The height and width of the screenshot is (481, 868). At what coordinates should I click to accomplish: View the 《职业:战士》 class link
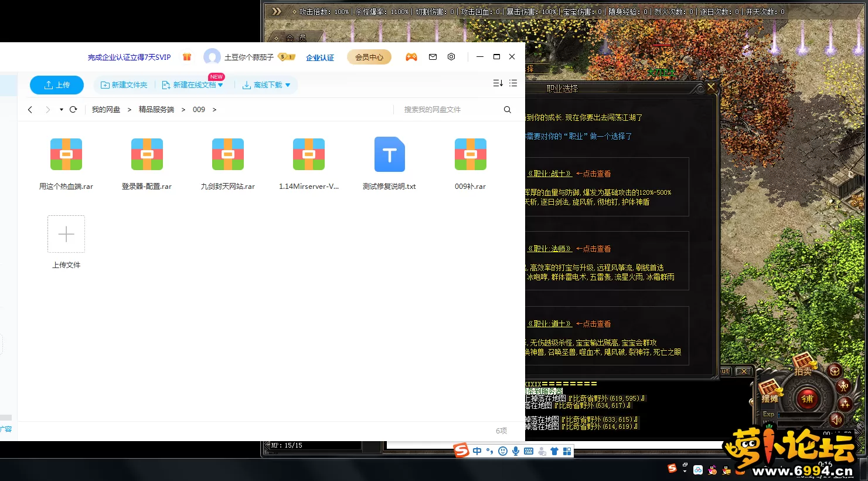[x=549, y=174]
